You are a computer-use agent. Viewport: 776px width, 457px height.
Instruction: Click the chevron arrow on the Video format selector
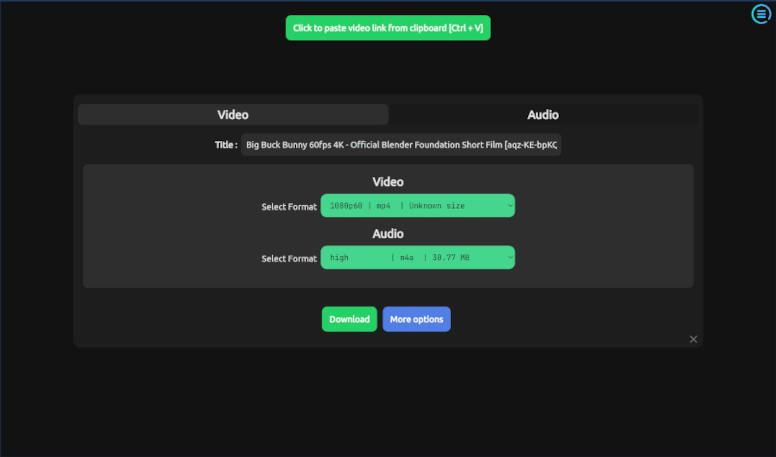pyautogui.click(x=509, y=206)
